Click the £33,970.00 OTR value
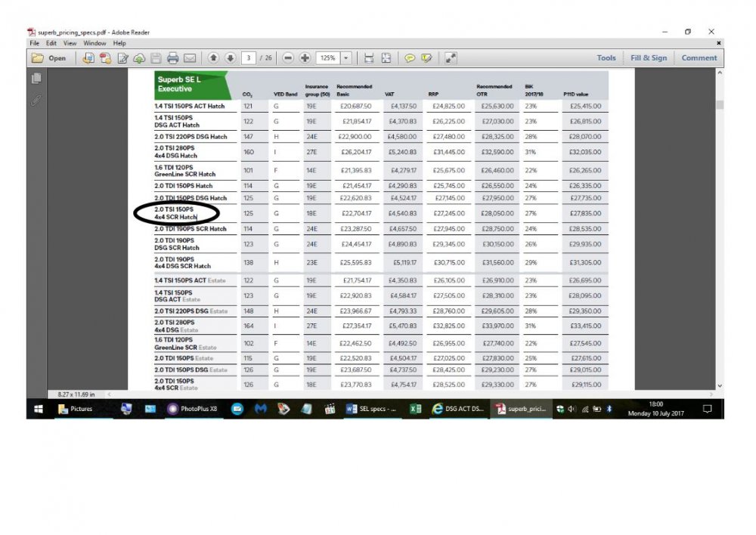The width and height of the screenshot is (756, 535). tap(497, 326)
